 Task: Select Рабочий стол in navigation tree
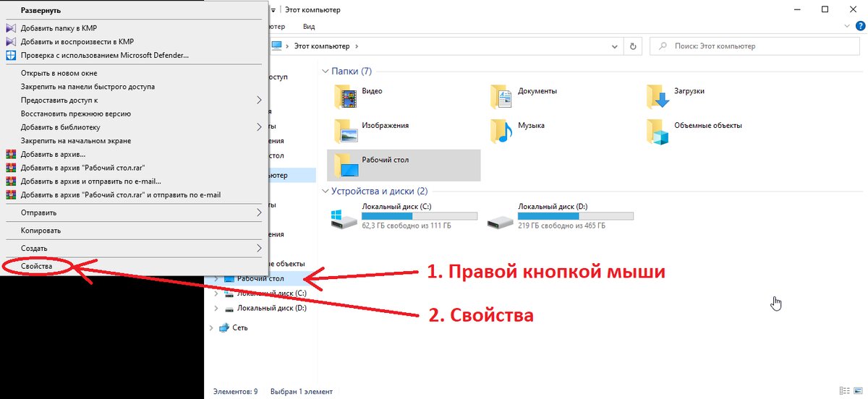[x=260, y=278]
